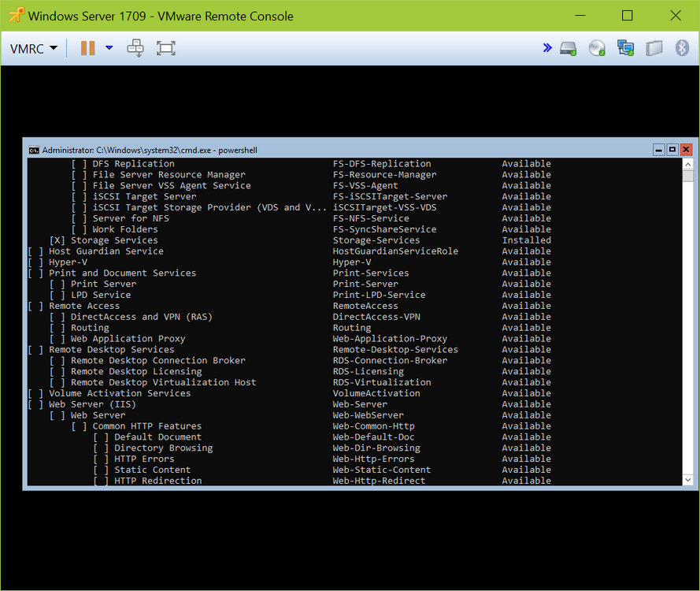Click the Bluetooth device icon
Viewport: 700px width, 591px height.
[682, 48]
